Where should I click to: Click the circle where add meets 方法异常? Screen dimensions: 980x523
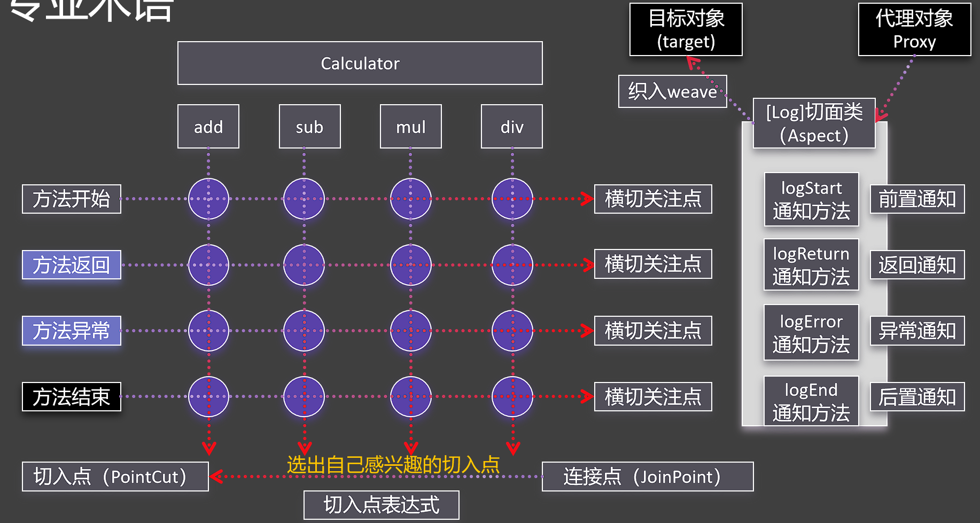click(x=208, y=331)
